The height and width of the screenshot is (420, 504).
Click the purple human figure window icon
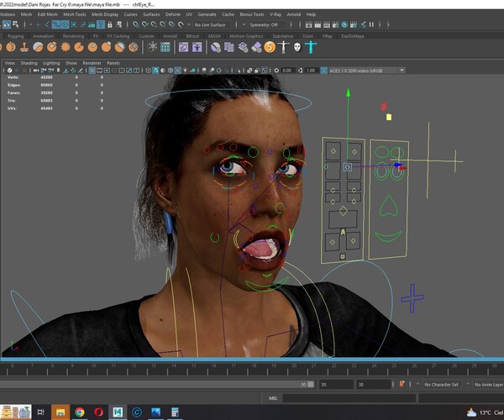(197, 47)
